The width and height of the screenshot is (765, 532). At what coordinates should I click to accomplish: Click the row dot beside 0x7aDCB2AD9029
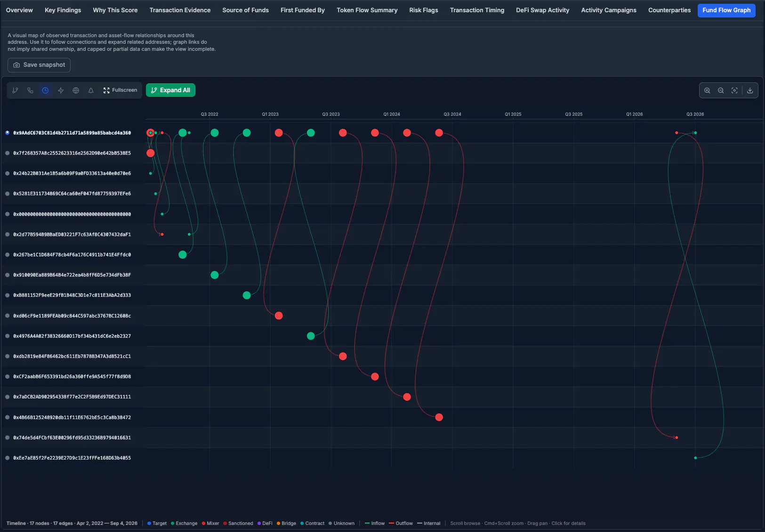[8, 397]
